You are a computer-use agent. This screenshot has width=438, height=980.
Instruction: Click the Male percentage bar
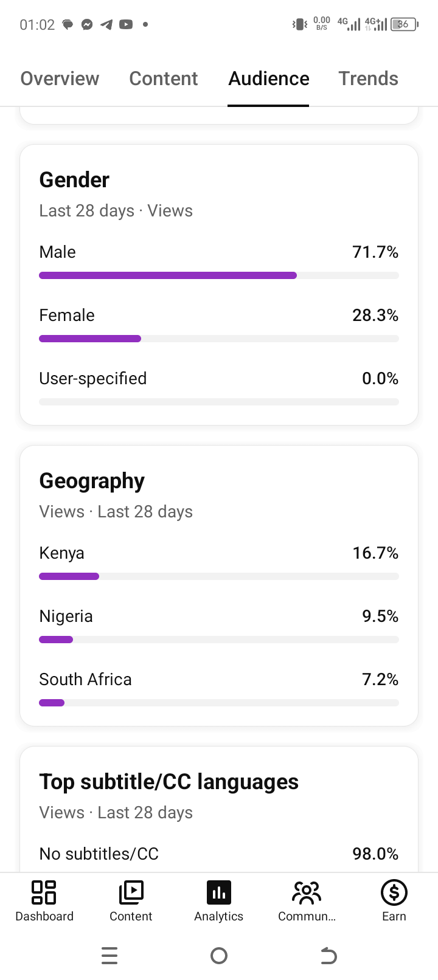click(x=219, y=275)
